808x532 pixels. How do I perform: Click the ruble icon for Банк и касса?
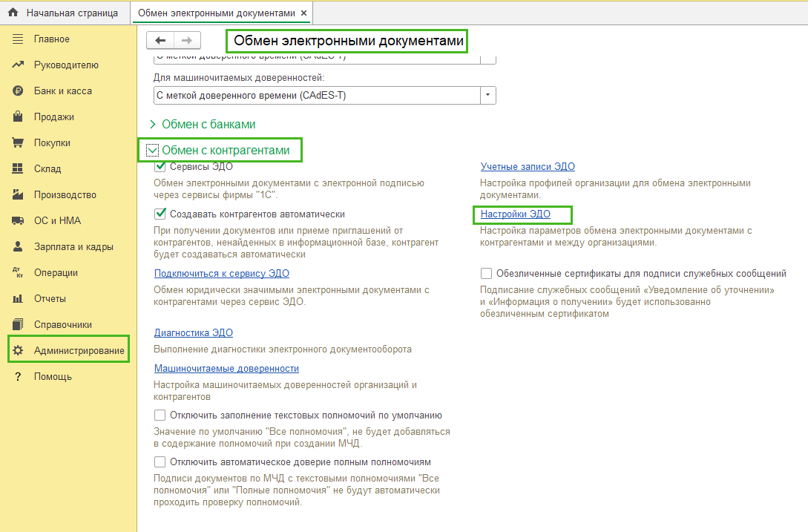[18, 91]
